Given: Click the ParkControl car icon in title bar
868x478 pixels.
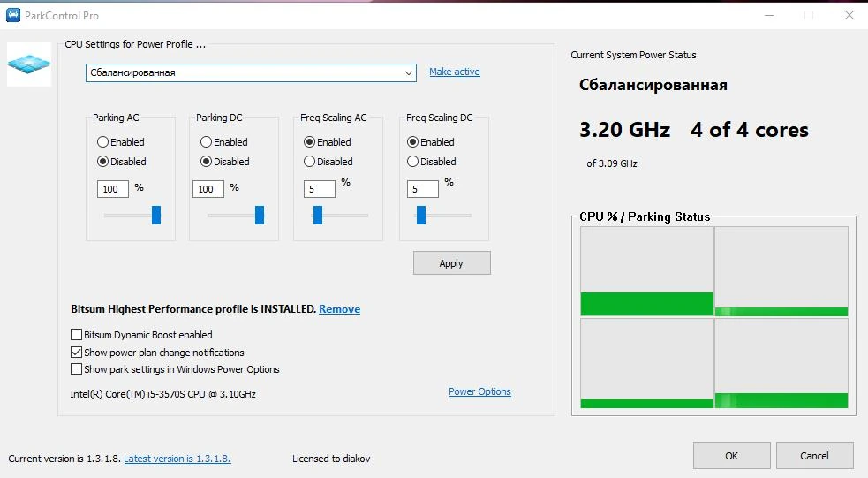Looking at the screenshot, I should pos(12,15).
